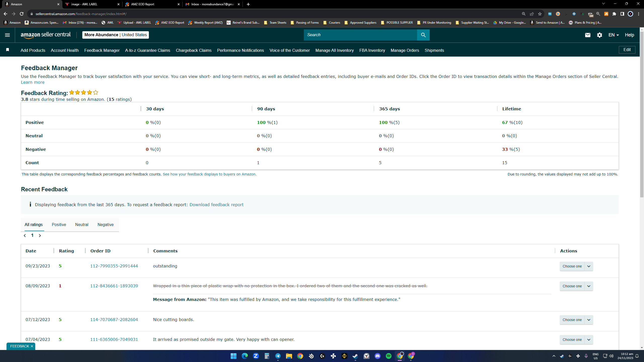Screen dimensions: 644x362
Task: Switch to AMZ EOD Report browser tab
Action: [152, 4]
